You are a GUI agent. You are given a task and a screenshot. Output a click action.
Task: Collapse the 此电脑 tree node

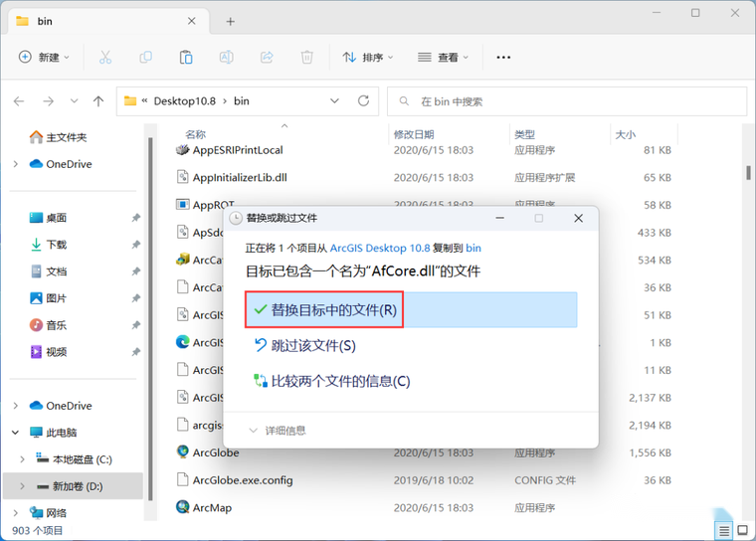(16, 433)
